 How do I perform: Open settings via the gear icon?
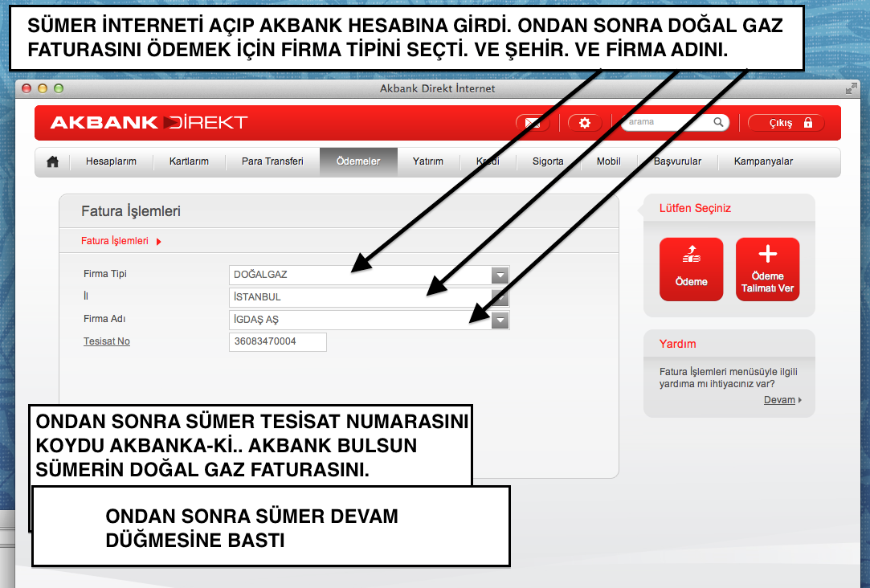click(585, 123)
